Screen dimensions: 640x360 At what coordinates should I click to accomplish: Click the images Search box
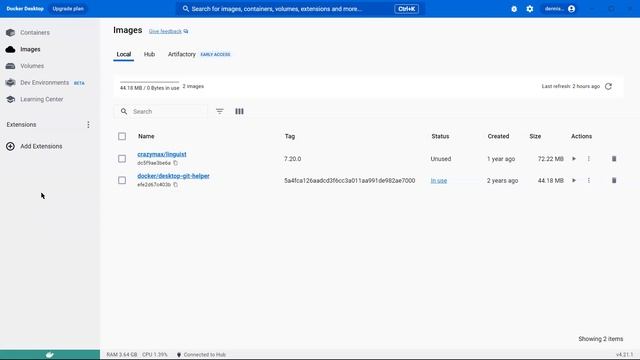tap(161, 111)
